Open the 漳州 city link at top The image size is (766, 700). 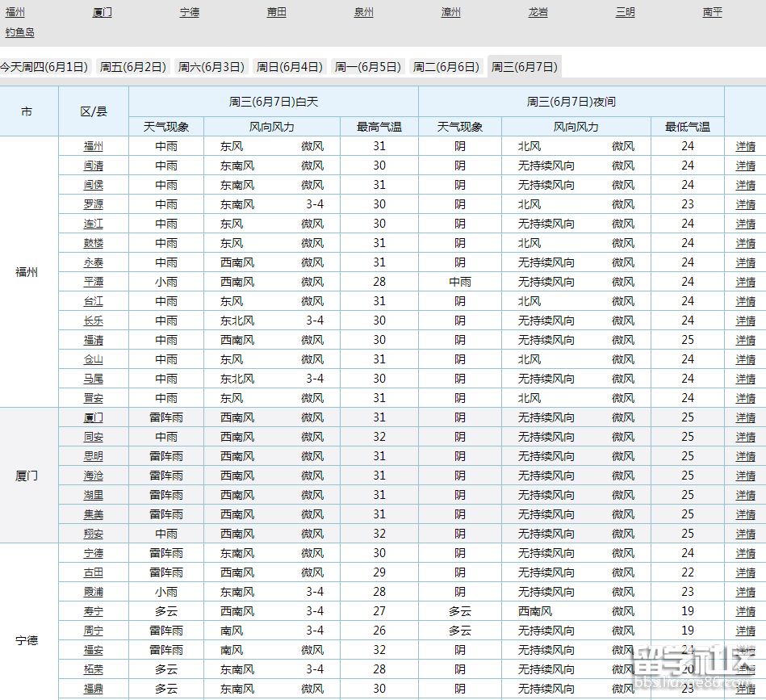click(x=450, y=11)
